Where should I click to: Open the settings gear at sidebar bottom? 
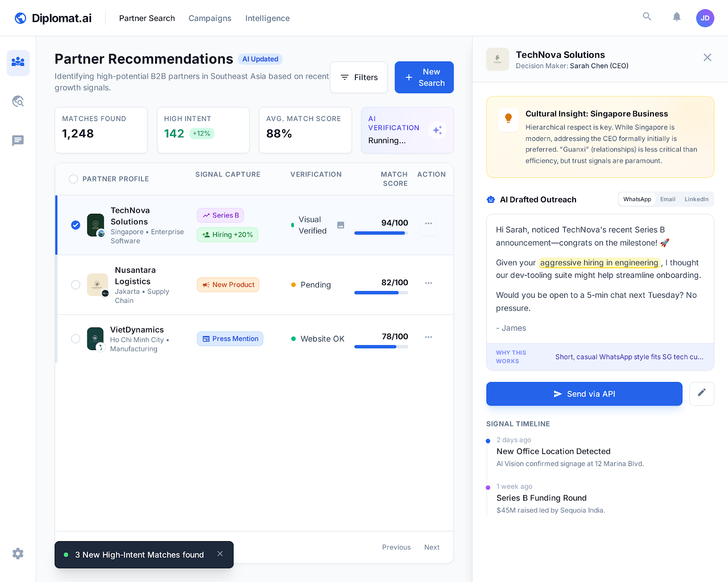click(x=18, y=553)
